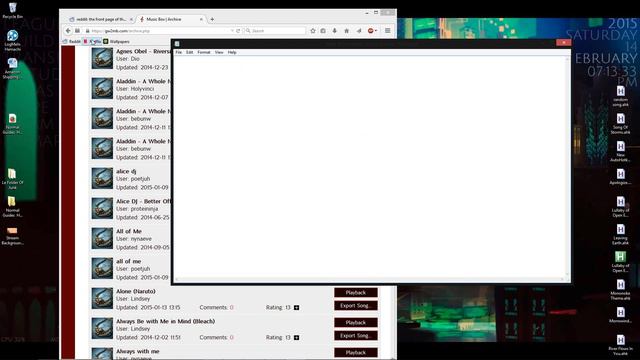
Task: Open the Firefox hamburger menu
Action: point(388,31)
